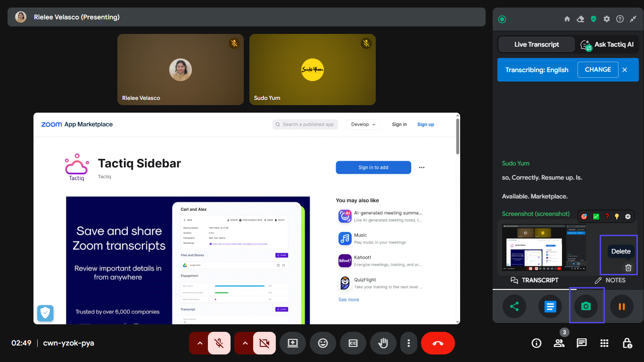The height and width of the screenshot is (362, 644).
Task: Click the eraser icon in Tactiq header
Action: 580,19
